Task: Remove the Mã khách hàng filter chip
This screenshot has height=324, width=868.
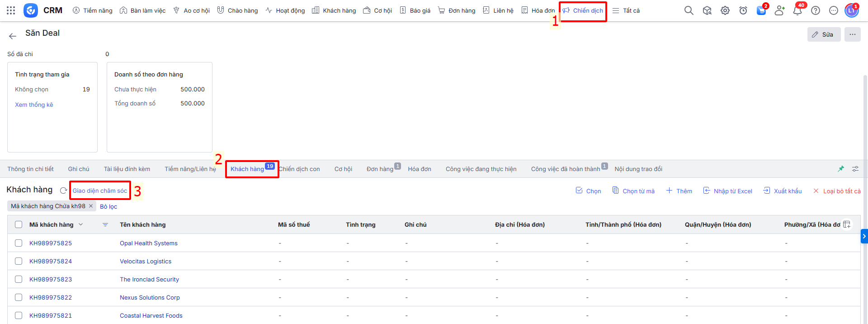Action: click(x=91, y=206)
